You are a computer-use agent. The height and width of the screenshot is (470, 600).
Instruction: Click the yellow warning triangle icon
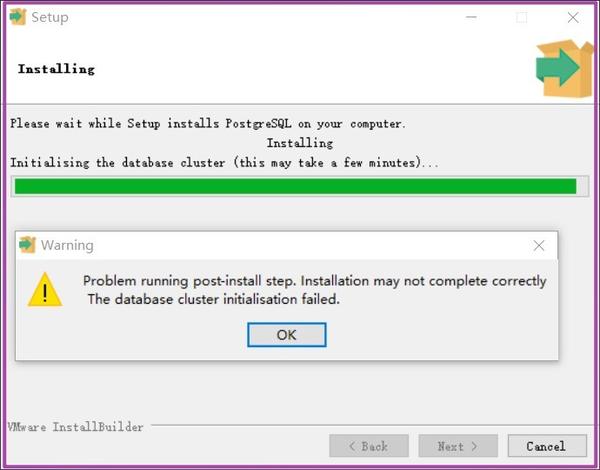pyautogui.click(x=45, y=290)
